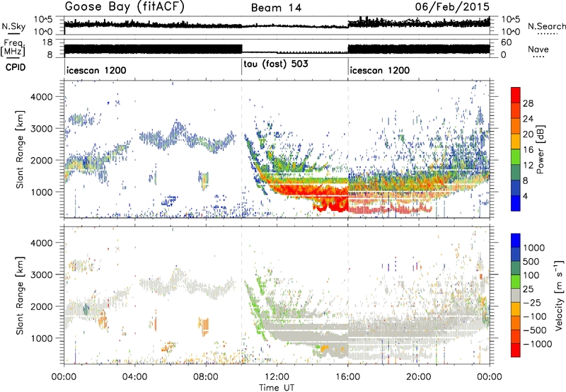Screen dimensions: 566x392
Task: Click the '08:00' time axis label
Action: tap(206, 377)
